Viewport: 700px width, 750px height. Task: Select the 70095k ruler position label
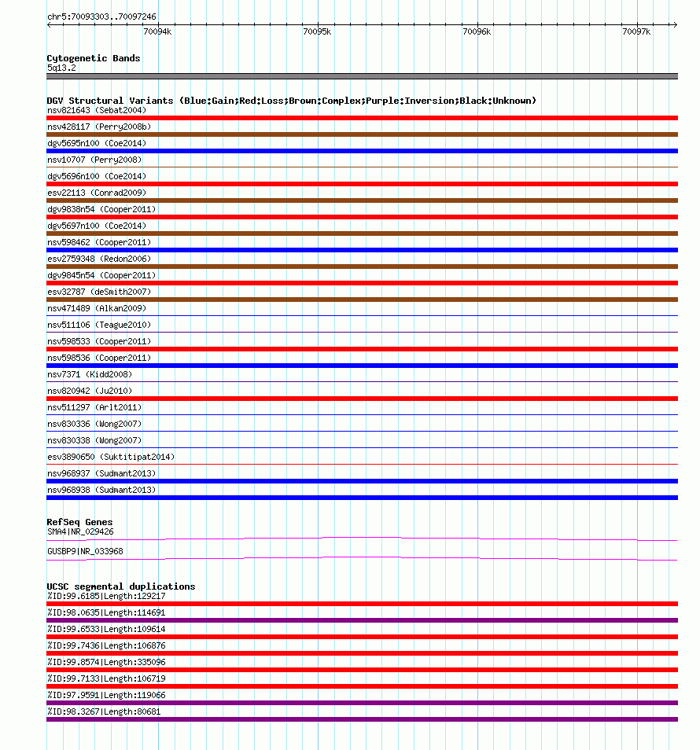(317, 32)
